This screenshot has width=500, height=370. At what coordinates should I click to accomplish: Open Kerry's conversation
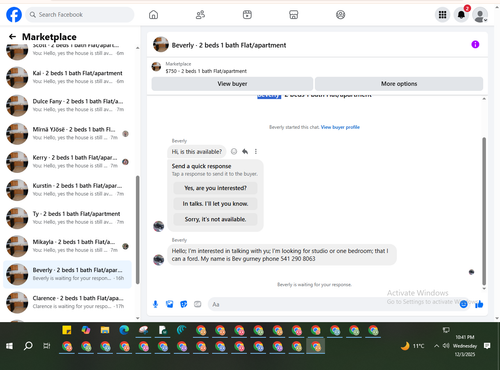68,162
